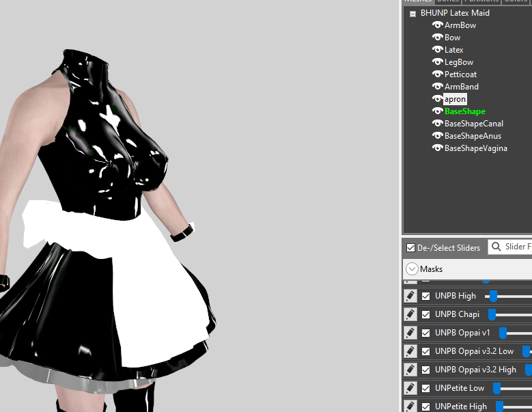Uncheck the UNPB High slider checkbox
The height and width of the screenshot is (412, 532).
425,297
